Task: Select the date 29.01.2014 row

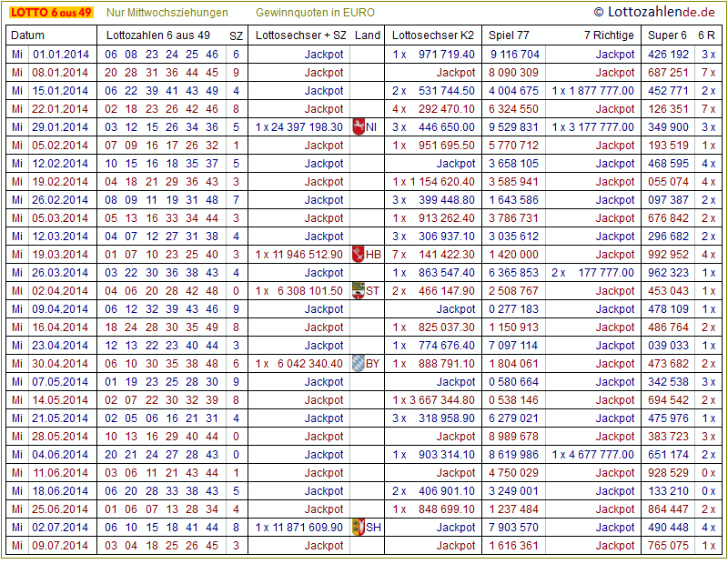Action: coord(61,127)
